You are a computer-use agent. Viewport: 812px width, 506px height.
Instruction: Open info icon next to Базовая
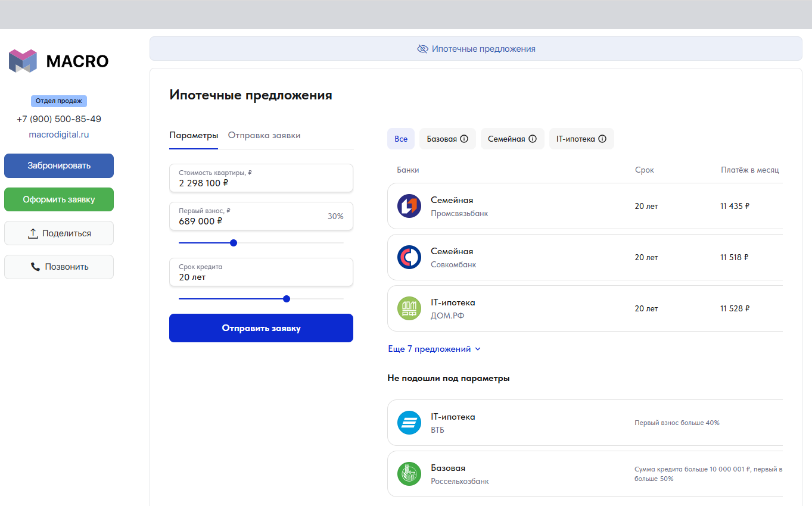tap(464, 139)
